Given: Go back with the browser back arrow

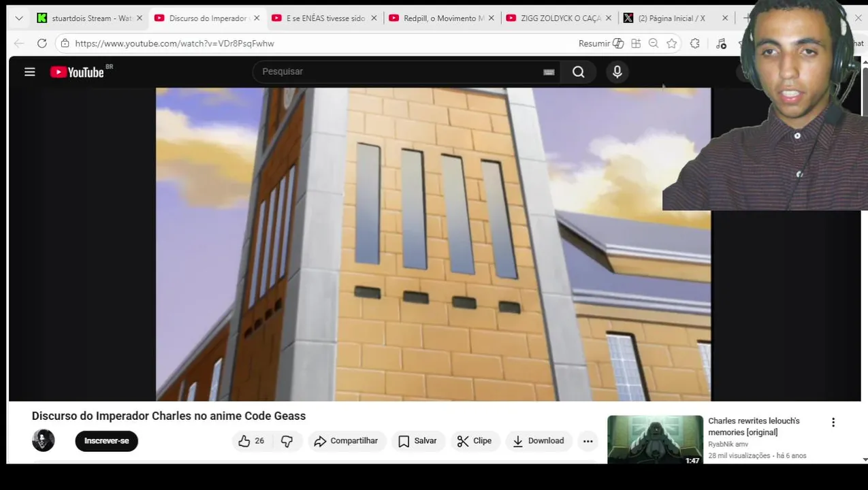Looking at the screenshot, I should 19,44.
